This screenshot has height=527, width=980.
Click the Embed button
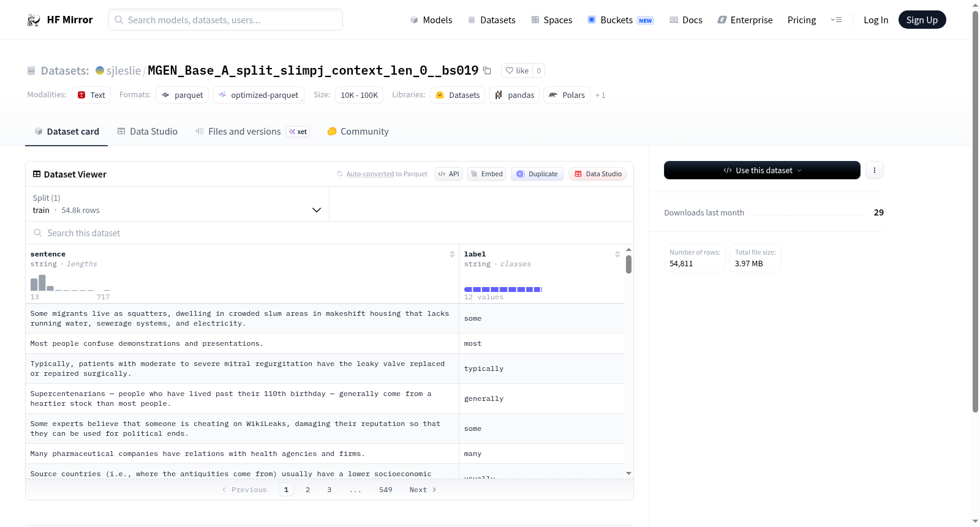point(486,174)
